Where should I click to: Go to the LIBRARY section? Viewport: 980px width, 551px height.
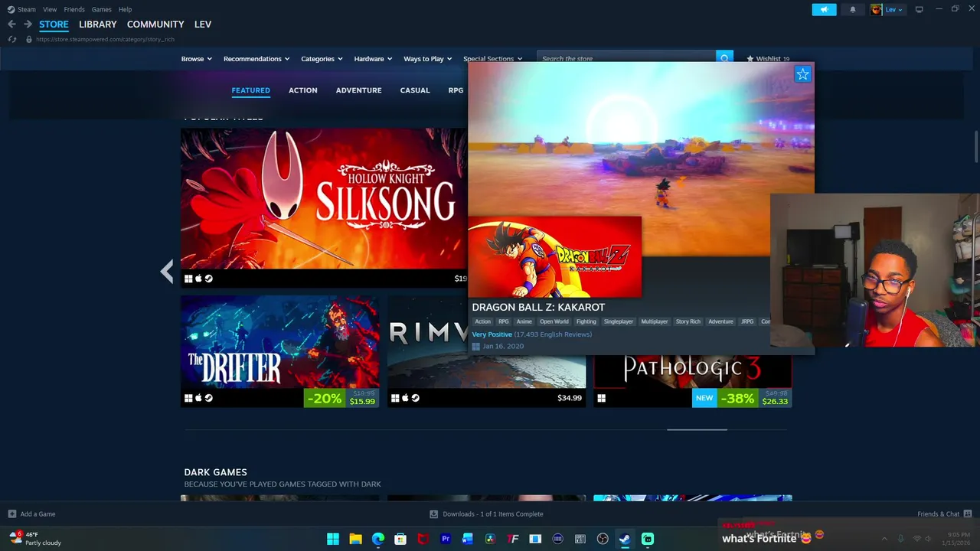click(x=98, y=24)
